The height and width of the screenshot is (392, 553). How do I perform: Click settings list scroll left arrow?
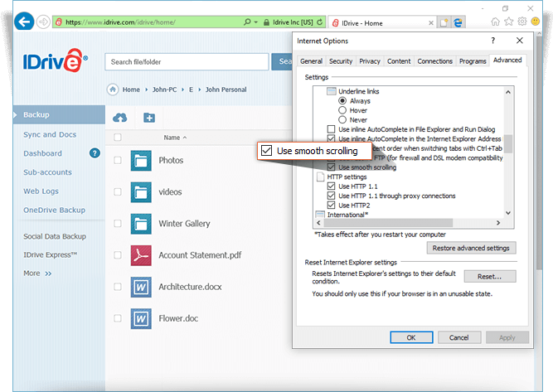tap(319, 223)
